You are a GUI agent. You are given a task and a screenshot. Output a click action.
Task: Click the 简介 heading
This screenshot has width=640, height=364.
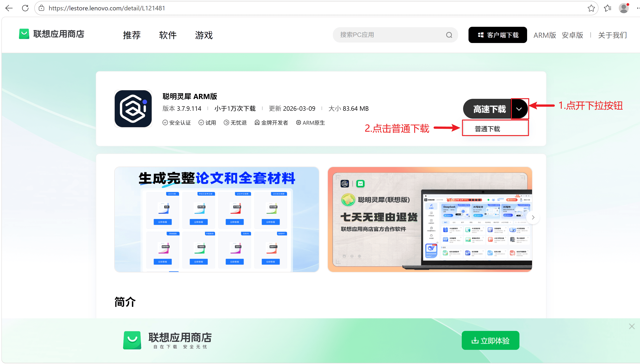point(125,302)
